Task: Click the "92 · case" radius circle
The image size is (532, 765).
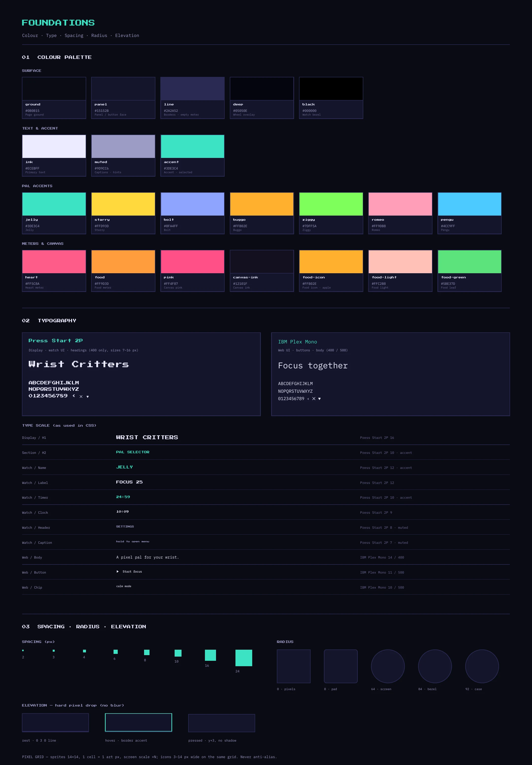Action: [482, 666]
